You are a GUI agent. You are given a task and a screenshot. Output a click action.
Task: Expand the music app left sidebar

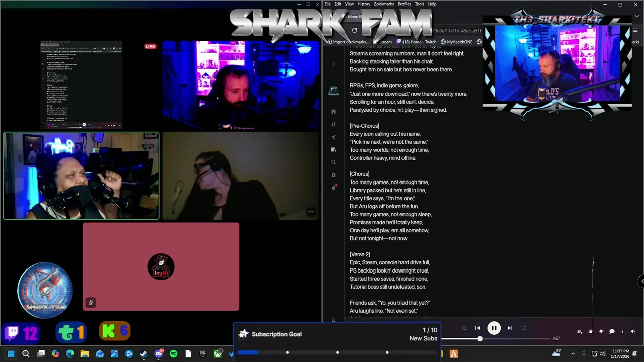point(333,64)
